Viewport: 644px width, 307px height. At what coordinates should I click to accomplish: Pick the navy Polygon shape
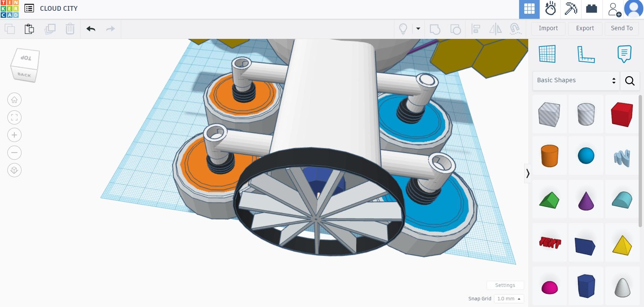586,286
